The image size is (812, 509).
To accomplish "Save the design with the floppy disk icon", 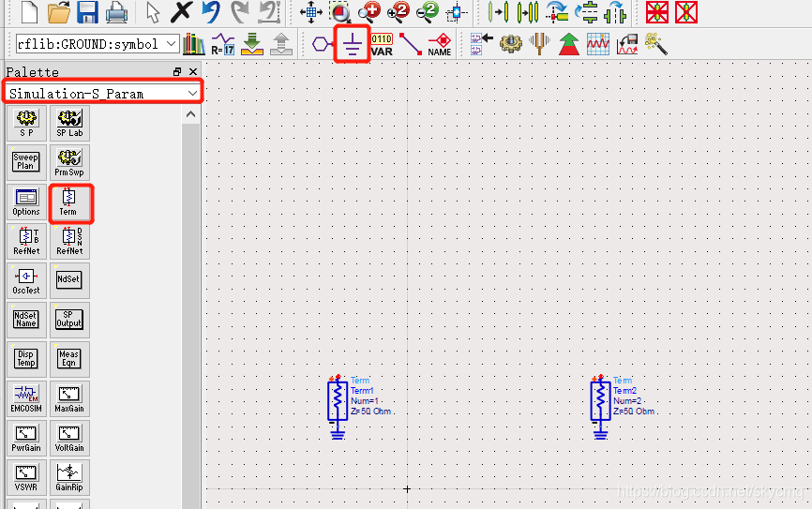I will pos(87,12).
